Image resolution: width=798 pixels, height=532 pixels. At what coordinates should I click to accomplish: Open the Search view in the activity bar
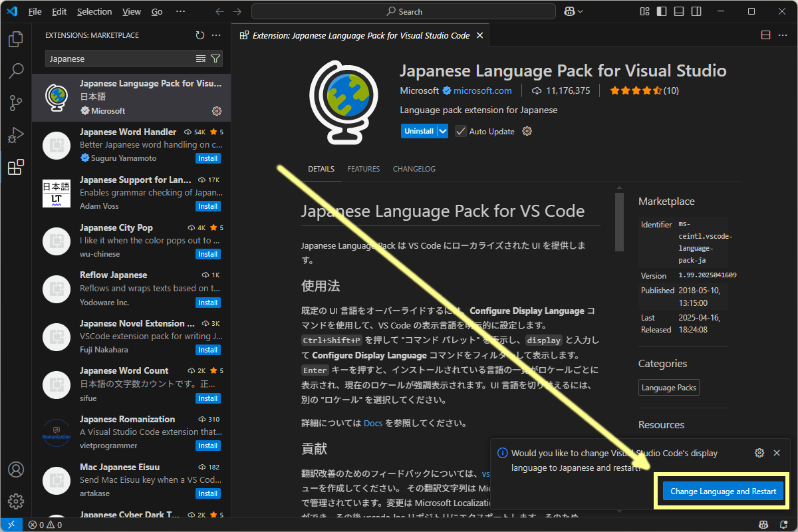15,70
